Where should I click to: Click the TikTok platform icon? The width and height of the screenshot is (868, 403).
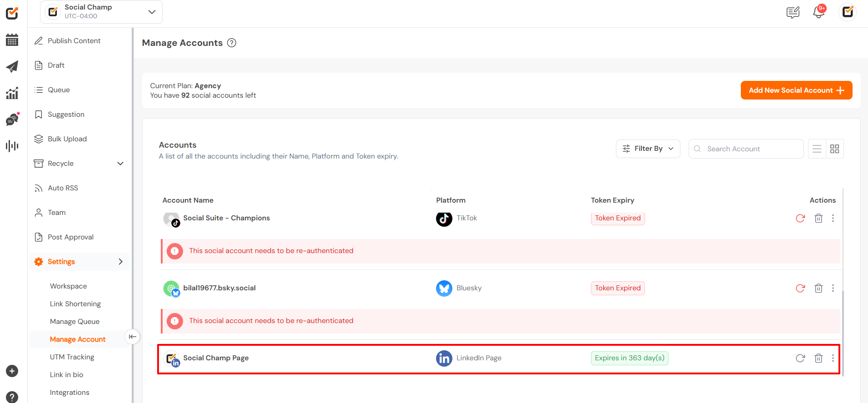(444, 218)
